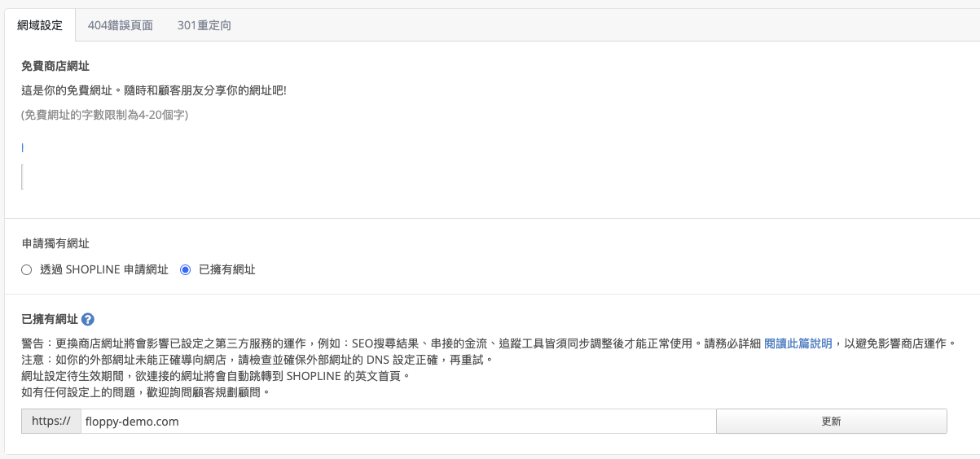Click the 申請獨有網址 section label
980x459 pixels.
click(x=55, y=243)
